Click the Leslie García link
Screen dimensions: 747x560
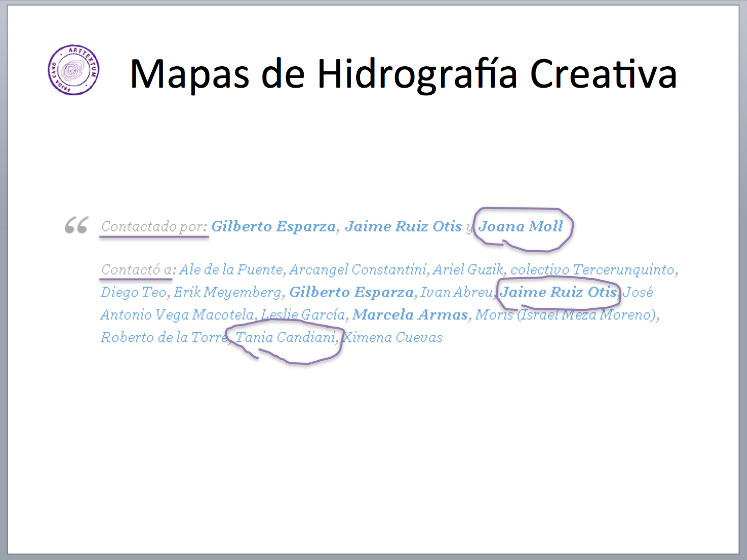point(303,315)
